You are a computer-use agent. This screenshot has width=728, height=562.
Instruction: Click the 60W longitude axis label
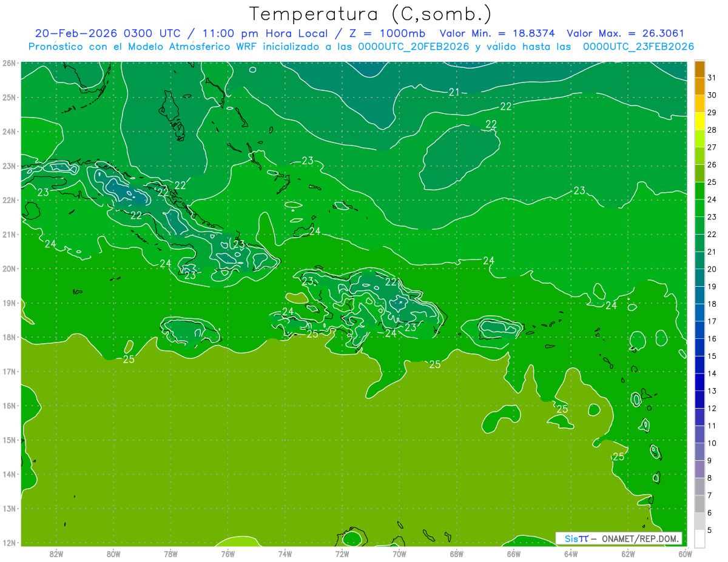tap(685, 554)
